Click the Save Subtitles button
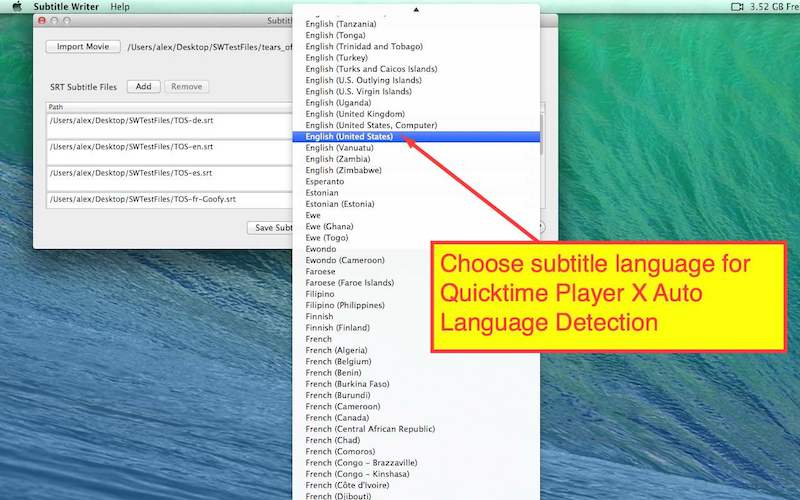800x500 pixels. pos(272,228)
